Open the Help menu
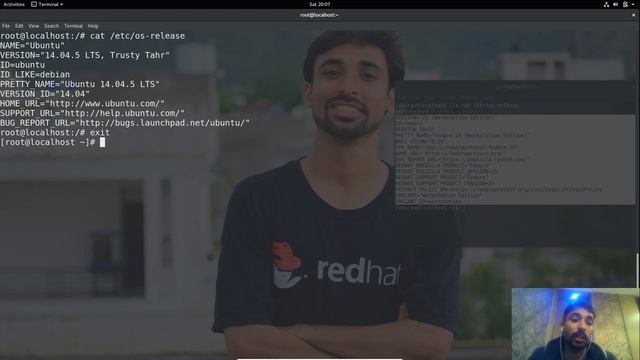The image size is (640, 360). (93, 26)
